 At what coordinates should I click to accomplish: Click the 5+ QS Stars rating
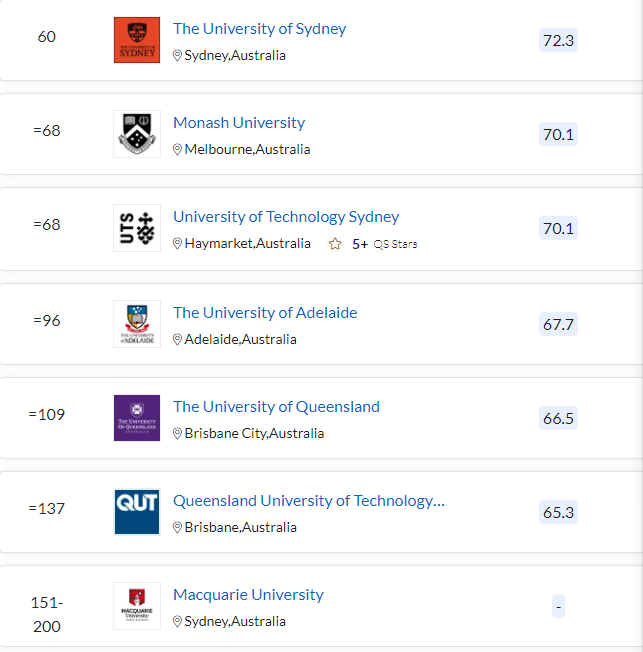pyautogui.click(x=384, y=244)
